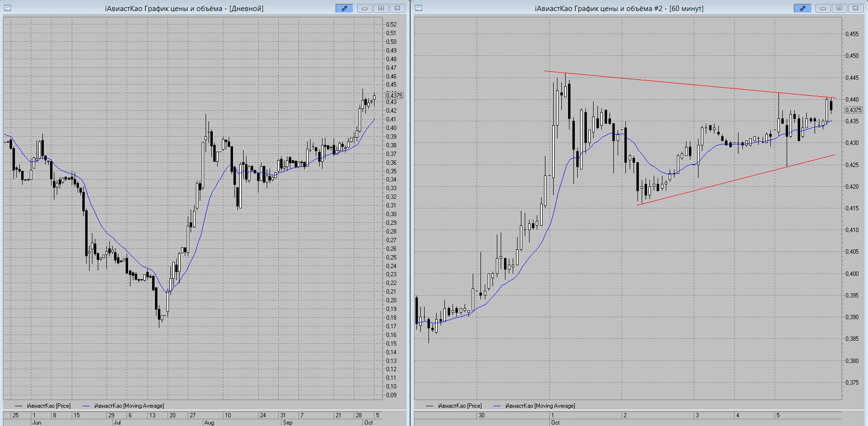Toggle the link (chain) button in the 60 минут window
Screen dimensions: 868x426
(803, 8)
